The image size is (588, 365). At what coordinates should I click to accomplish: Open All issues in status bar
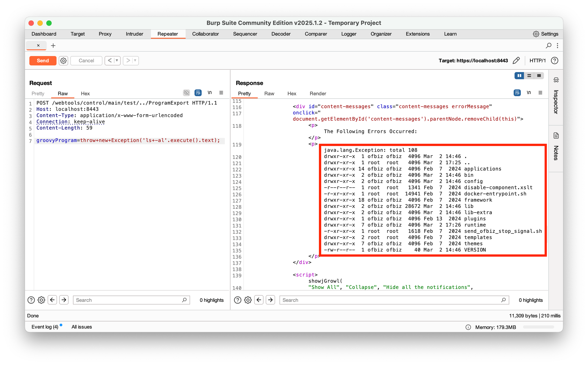[x=82, y=327]
